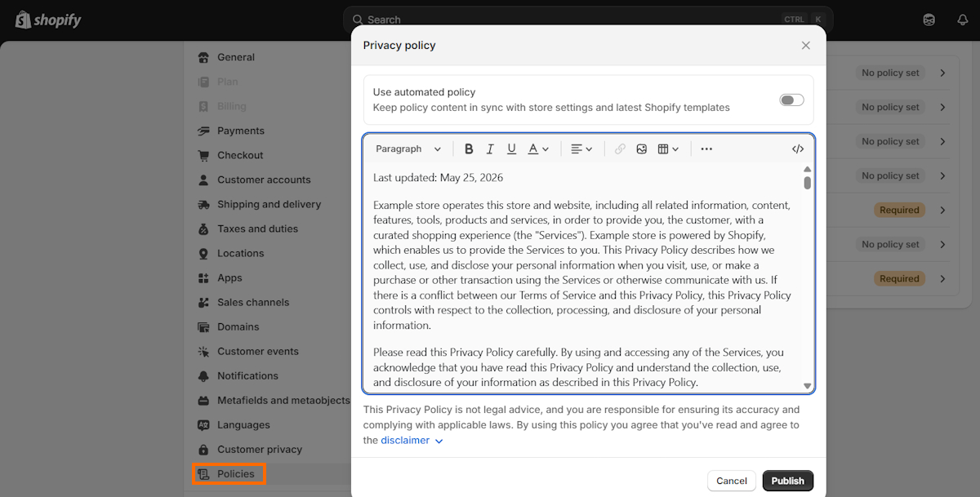Open the disclaimer link
The height and width of the screenshot is (497, 980).
pos(405,441)
